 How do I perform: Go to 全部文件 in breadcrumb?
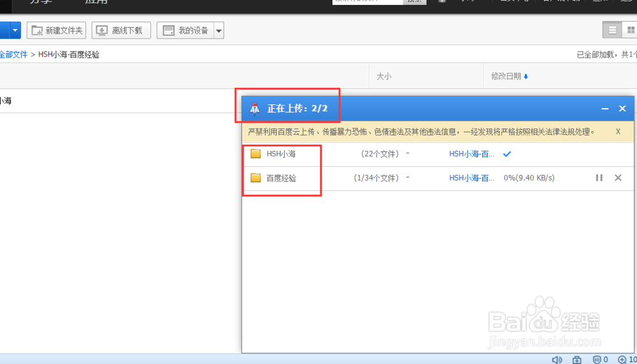pyautogui.click(x=13, y=54)
